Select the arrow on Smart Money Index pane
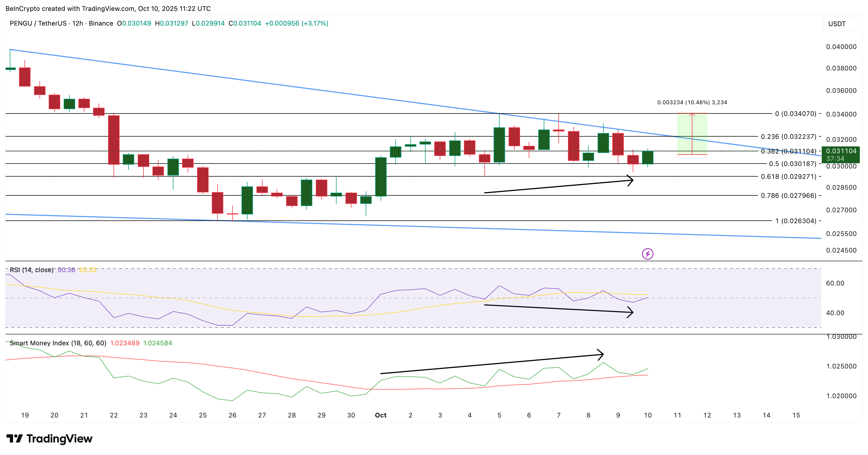 [492, 364]
